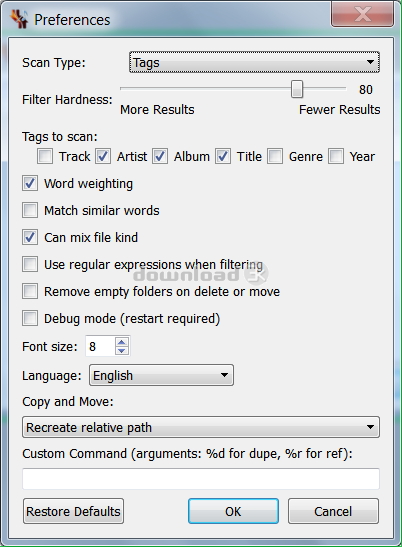Decrease font size with down arrow

tap(121, 350)
